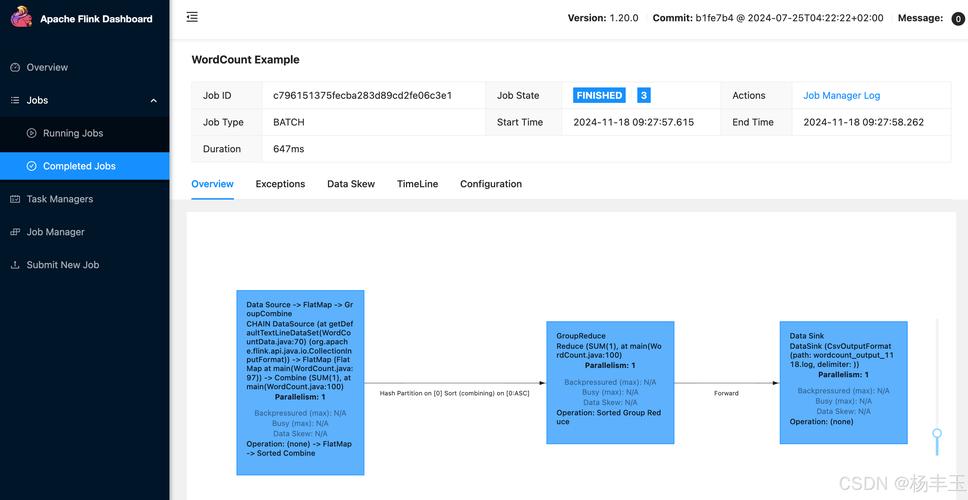Viewport: 968px width, 500px height.
Task: Click 'Parallelism: 1' in GroupReduce node
Action: [x=610, y=365]
